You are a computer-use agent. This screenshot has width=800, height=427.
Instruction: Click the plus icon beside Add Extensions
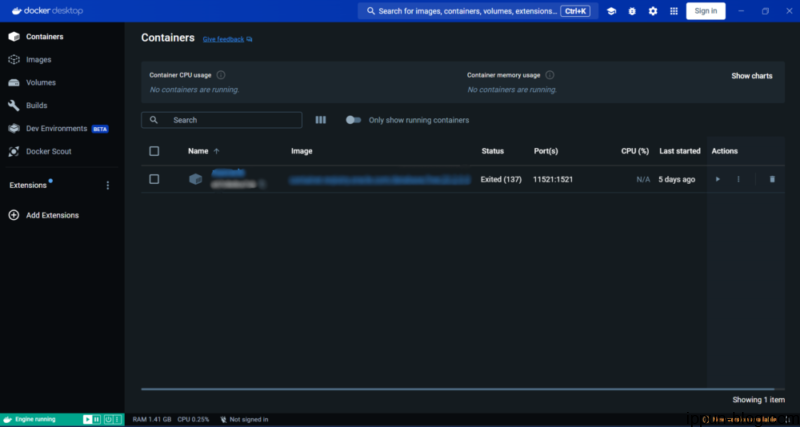pos(14,215)
